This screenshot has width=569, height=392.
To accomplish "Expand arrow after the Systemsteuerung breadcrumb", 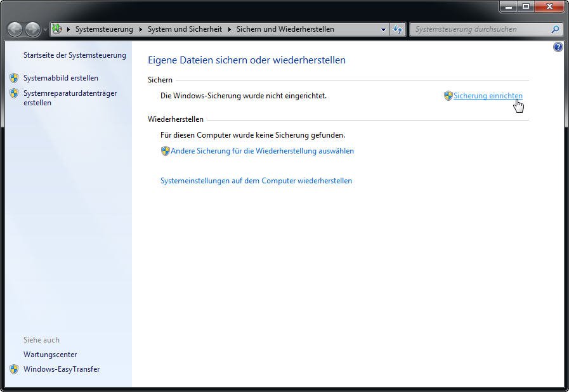I will pyautogui.click(x=140, y=29).
